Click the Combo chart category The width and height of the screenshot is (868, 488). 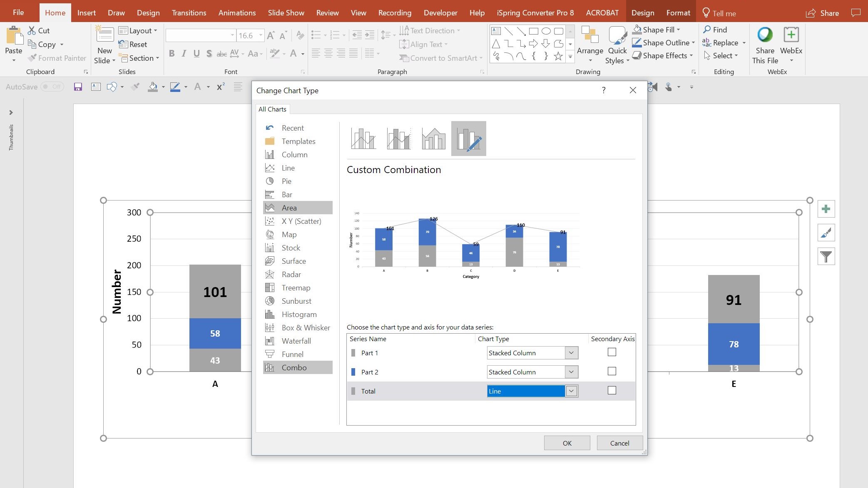[294, 367]
